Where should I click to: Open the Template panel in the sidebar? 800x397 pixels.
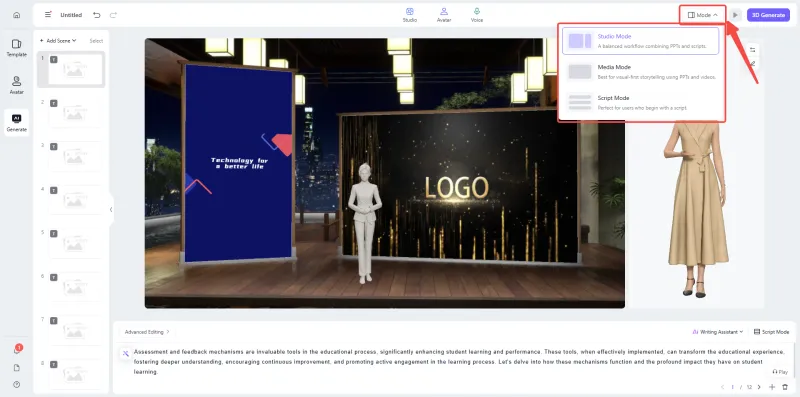(x=16, y=48)
